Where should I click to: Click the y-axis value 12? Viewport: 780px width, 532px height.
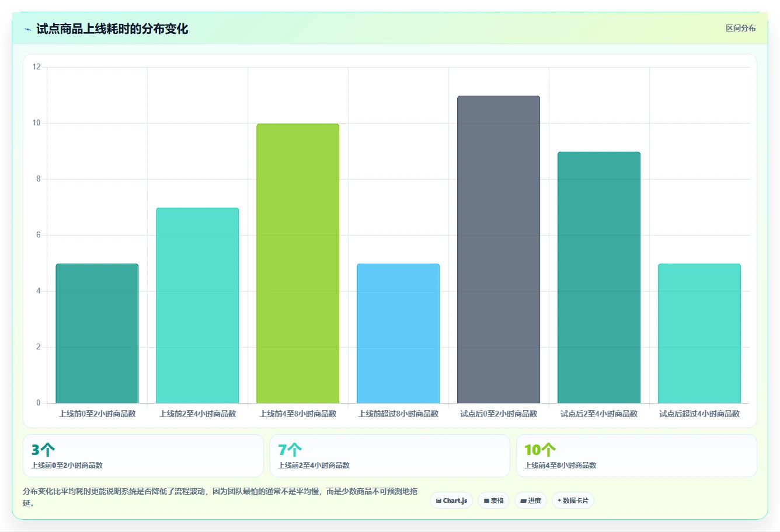tap(37, 67)
